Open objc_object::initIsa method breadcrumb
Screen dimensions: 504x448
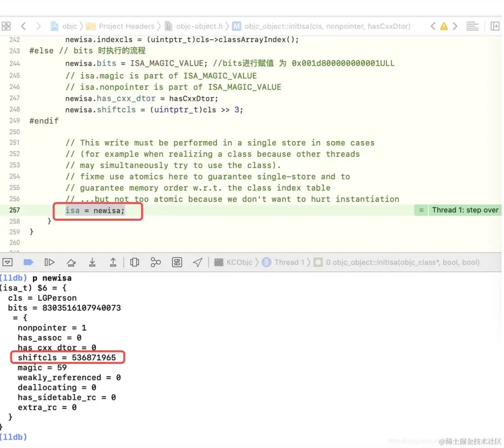[321, 26]
